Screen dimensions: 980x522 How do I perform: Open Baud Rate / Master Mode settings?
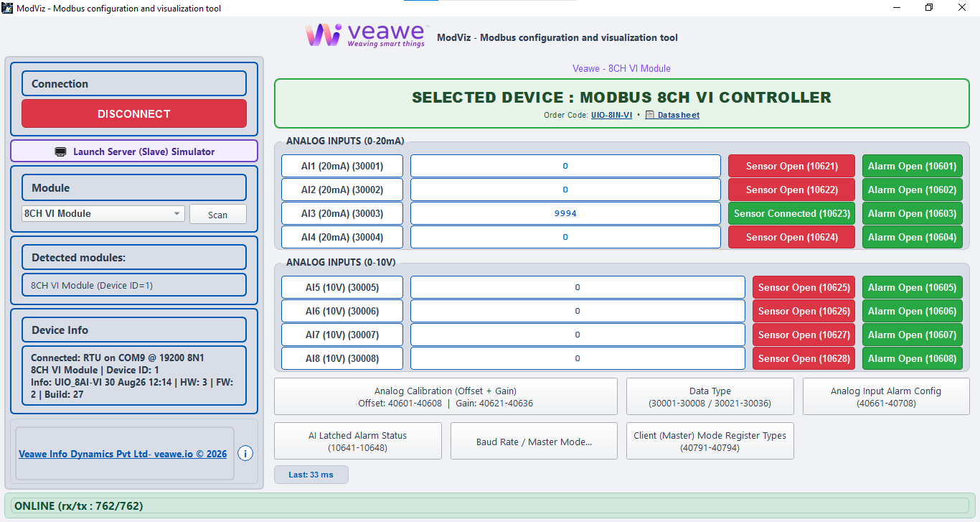[534, 441]
